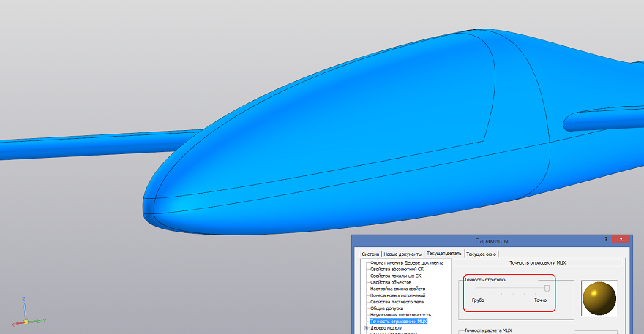Select Свойства абсолютной СК item
Viewport: 644px width, 334px height.
397,269
